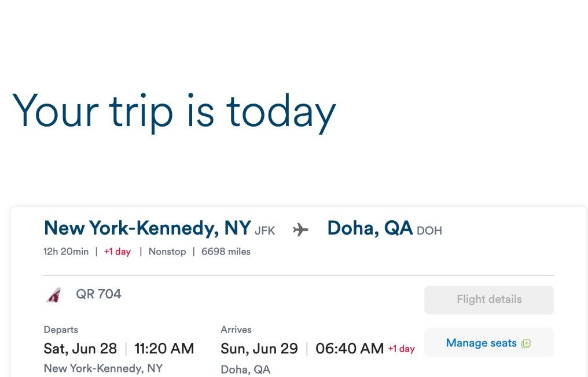588x377 pixels.
Task: Click the red +1 day label under the route
Action: [117, 252]
